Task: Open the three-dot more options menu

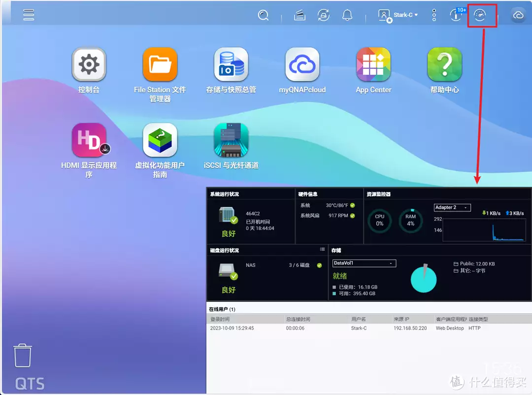Action: pyautogui.click(x=434, y=15)
